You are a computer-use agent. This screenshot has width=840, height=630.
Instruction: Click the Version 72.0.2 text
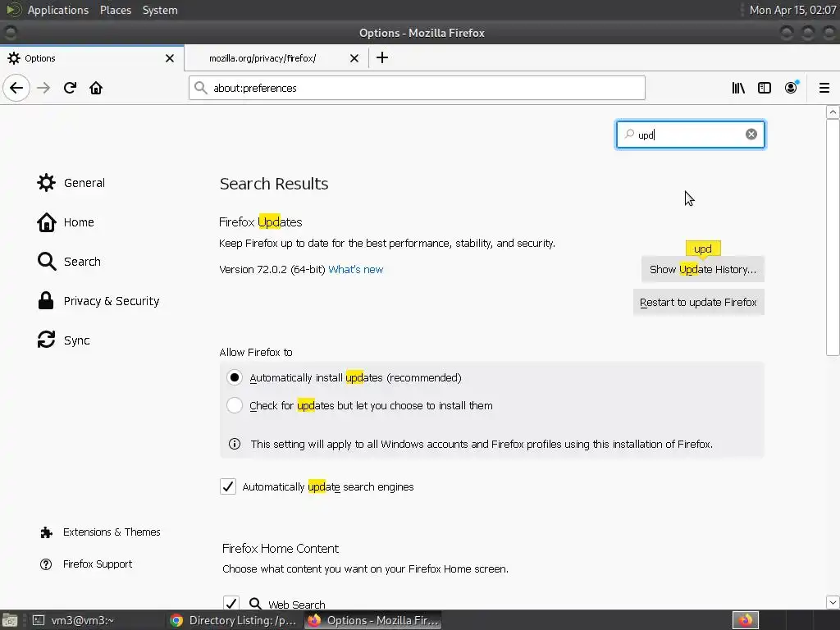pyautogui.click(x=272, y=269)
